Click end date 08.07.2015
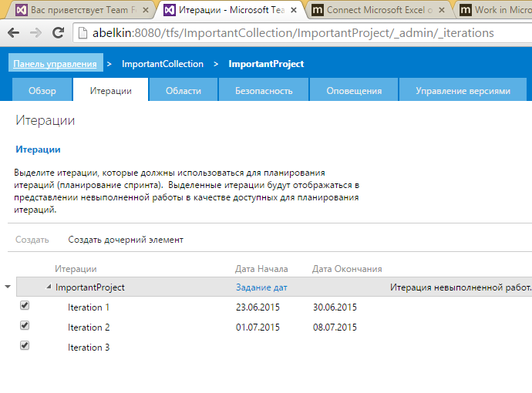 (x=335, y=327)
